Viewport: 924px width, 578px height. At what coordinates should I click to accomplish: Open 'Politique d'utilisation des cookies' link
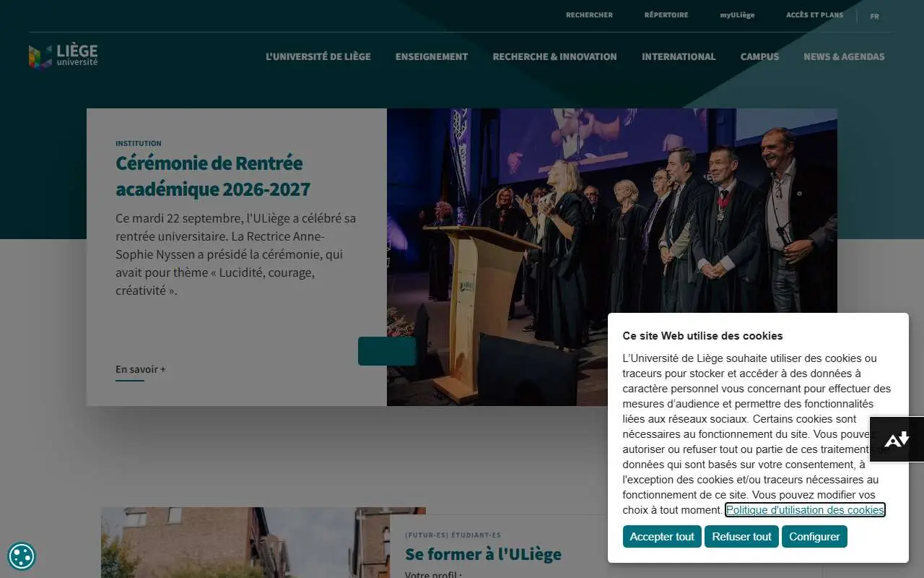805,510
